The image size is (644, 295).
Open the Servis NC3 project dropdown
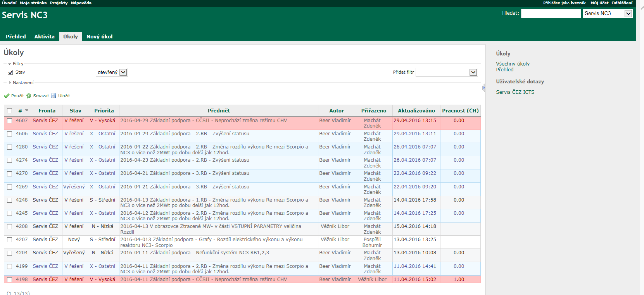coord(608,14)
